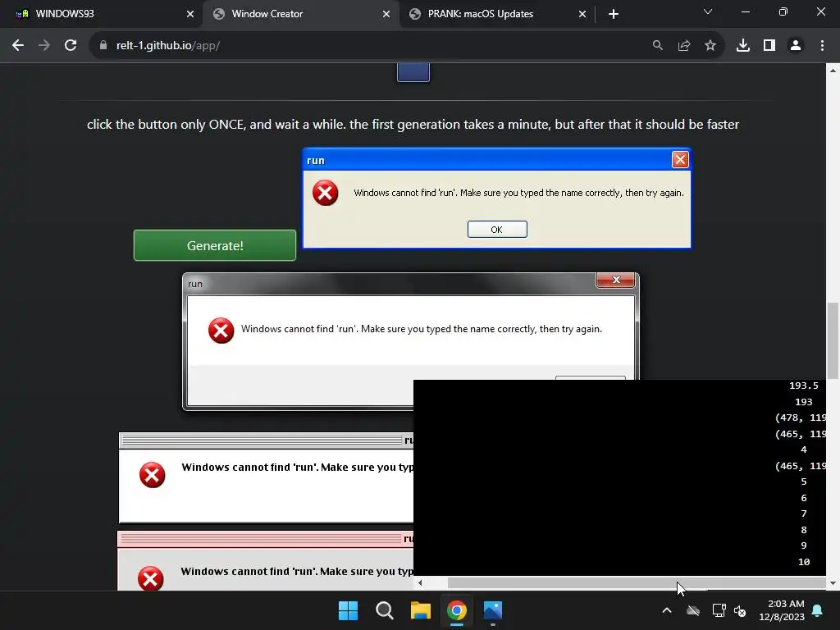
Task: Click the page scroll-down arrow
Action: coord(833,583)
